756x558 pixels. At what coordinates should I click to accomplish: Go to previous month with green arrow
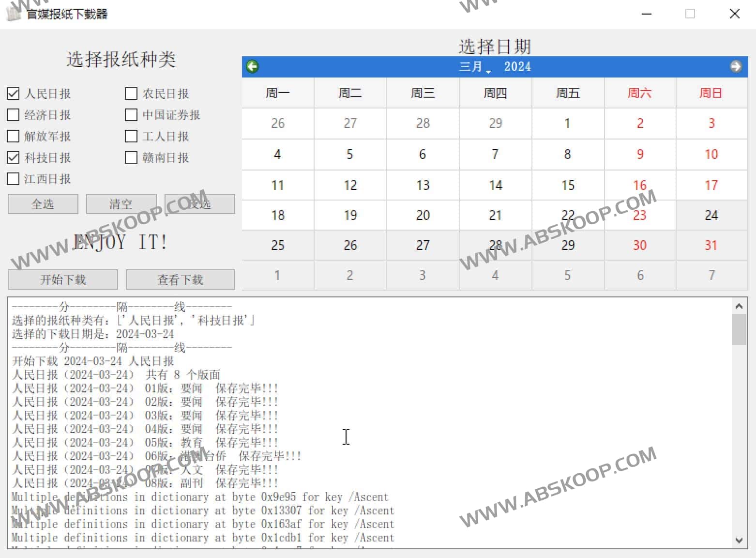point(252,66)
